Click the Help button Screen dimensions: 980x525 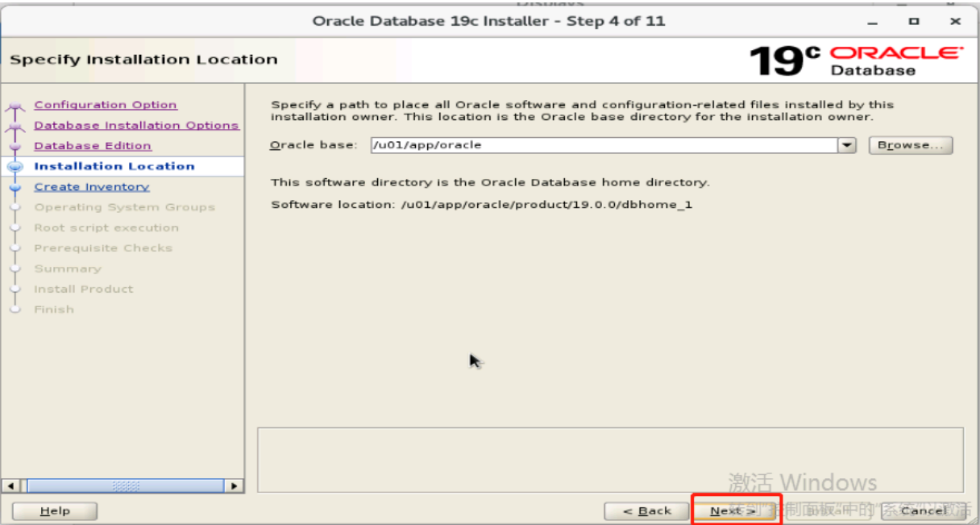click(55, 511)
